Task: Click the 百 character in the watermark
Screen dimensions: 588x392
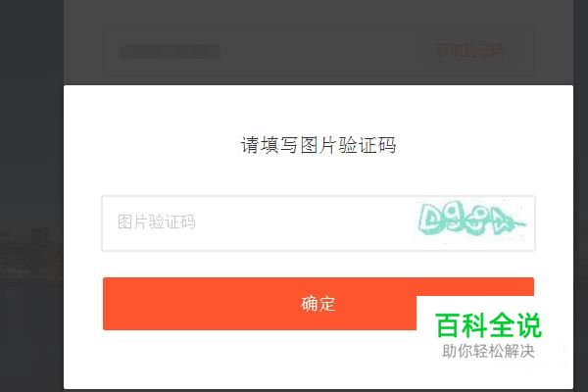Action: 448,325
